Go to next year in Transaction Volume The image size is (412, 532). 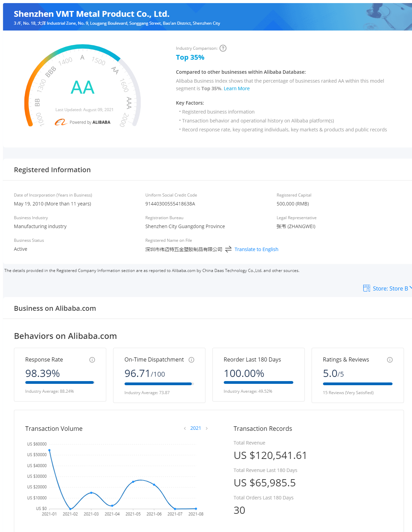[x=207, y=428]
